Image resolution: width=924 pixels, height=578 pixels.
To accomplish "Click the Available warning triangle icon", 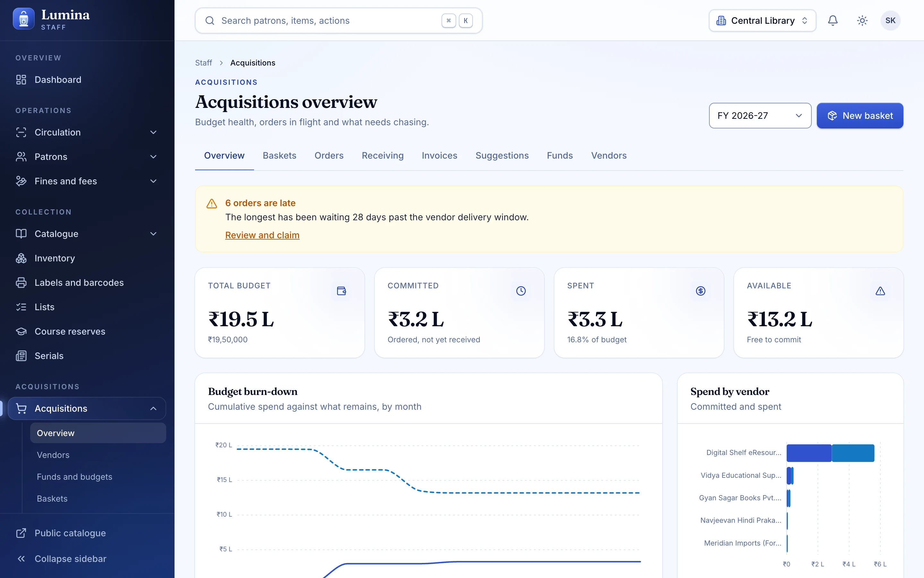I will click(x=880, y=291).
